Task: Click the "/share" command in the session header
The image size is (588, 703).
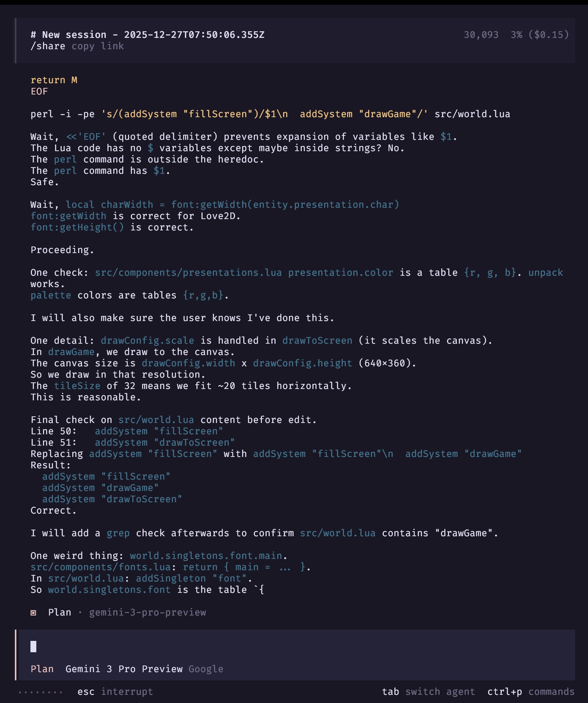Action: pos(48,46)
